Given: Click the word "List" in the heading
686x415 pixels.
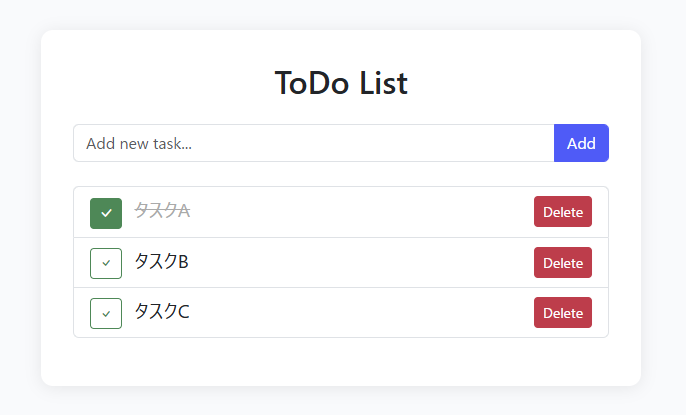Looking at the screenshot, I should point(384,83).
